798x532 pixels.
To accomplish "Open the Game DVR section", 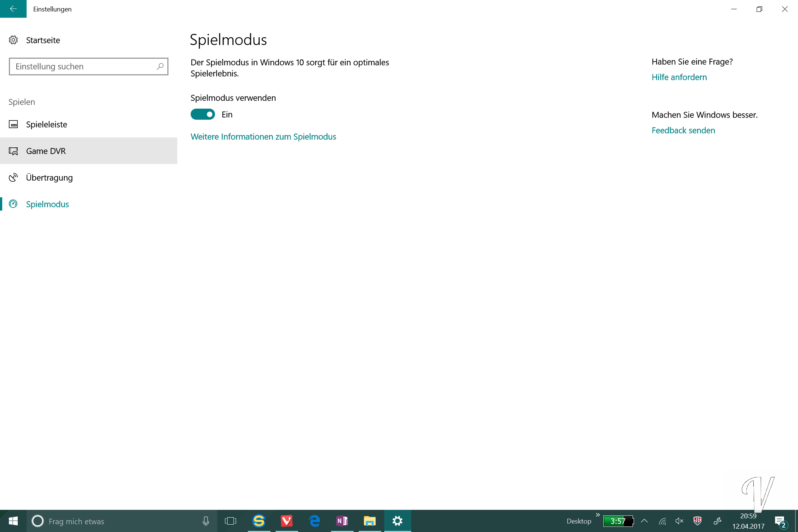I will pos(46,151).
